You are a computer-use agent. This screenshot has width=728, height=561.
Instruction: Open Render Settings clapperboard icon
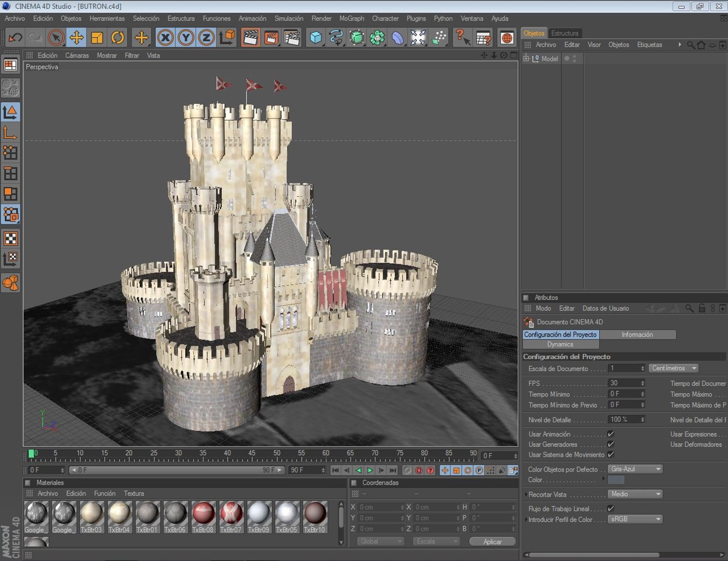tap(292, 37)
